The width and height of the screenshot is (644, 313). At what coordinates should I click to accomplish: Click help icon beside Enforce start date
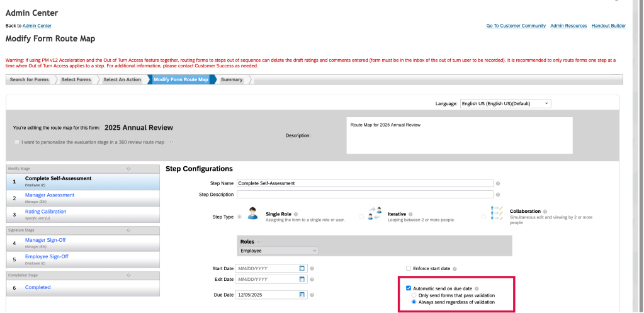[x=455, y=268]
